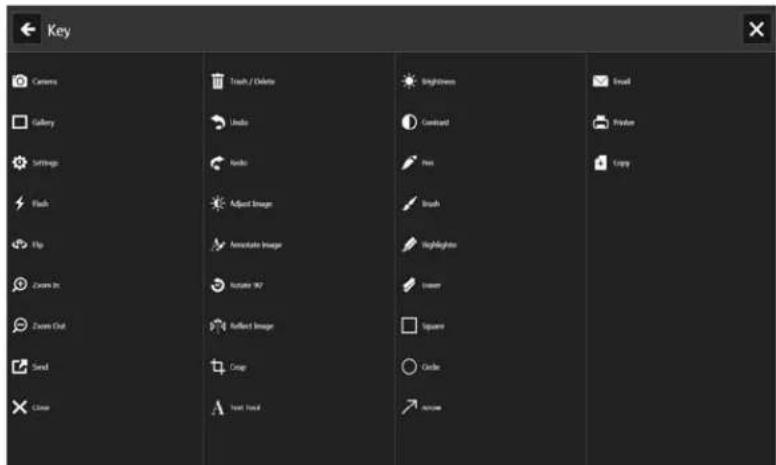Click the Redo arrow icon
The height and width of the screenshot is (465, 776).
(216, 163)
